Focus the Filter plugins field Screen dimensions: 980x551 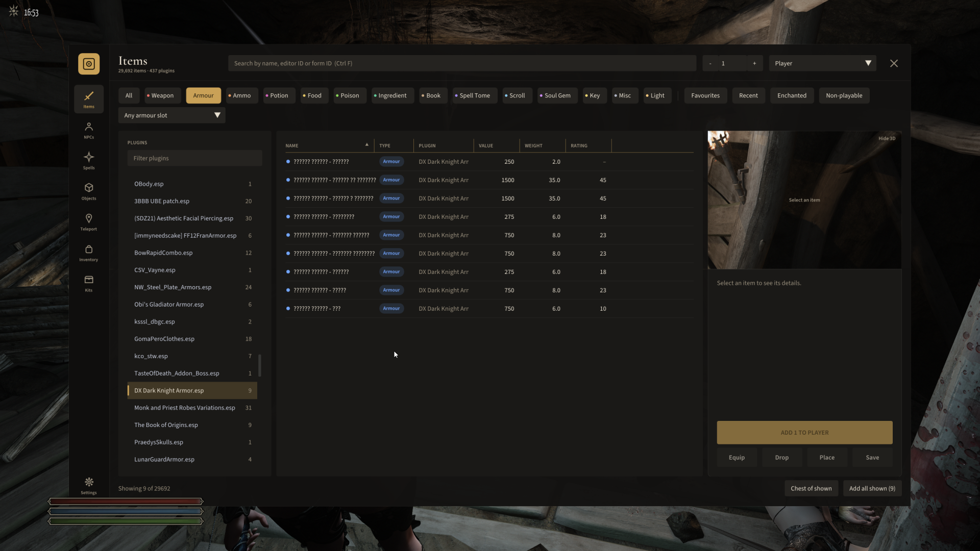coord(194,158)
